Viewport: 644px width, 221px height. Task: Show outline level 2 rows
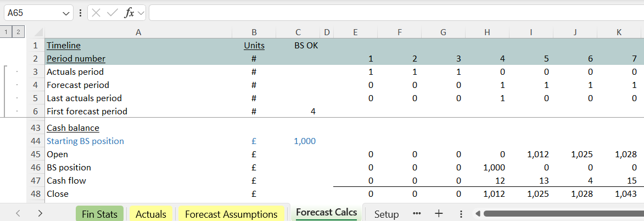click(x=18, y=32)
